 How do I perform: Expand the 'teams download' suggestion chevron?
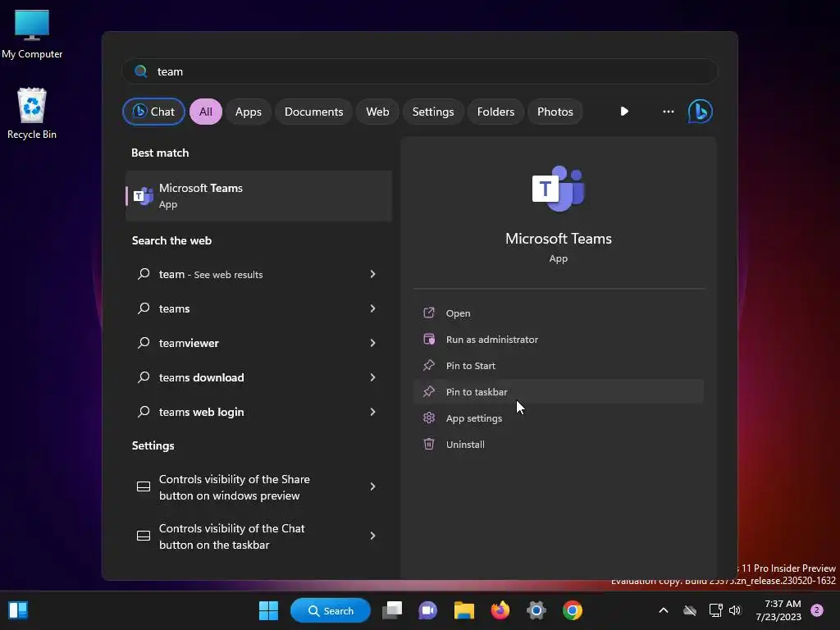(373, 377)
